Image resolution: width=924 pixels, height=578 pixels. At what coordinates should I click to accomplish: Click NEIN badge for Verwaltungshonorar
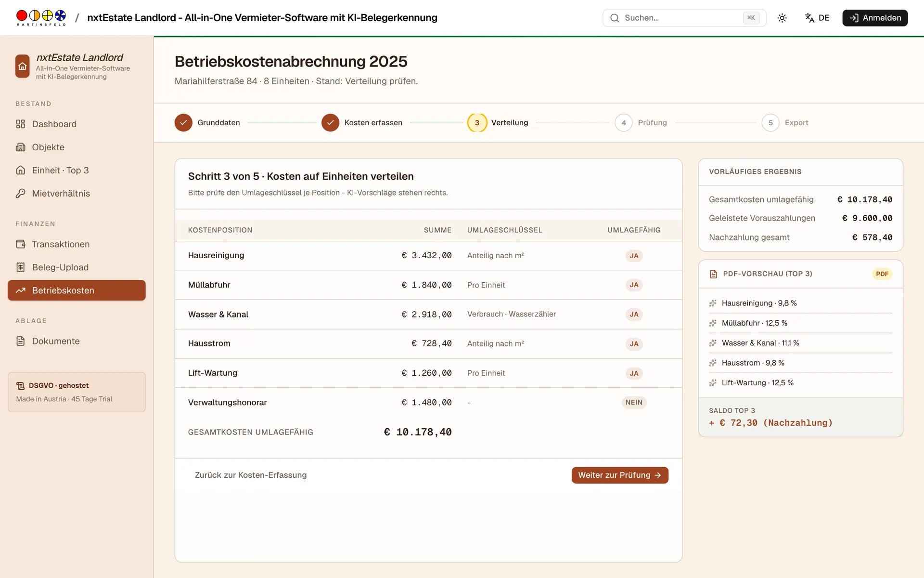pyautogui.click(x=634, y=403)
